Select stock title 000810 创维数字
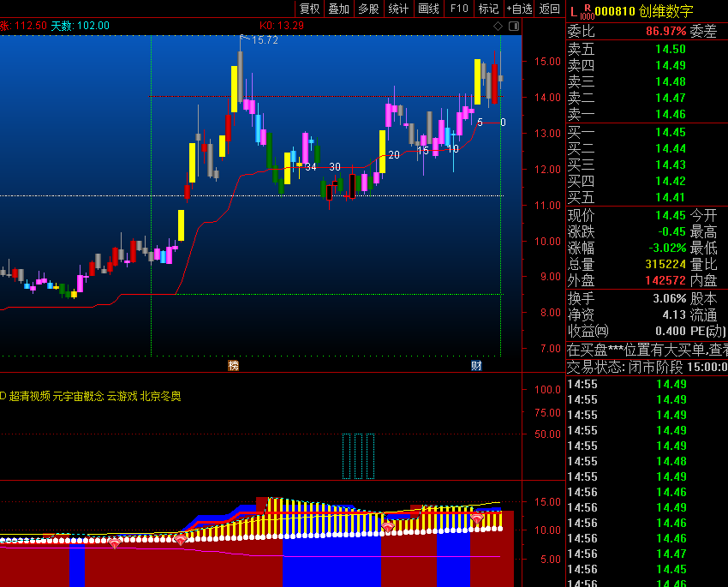This screenshot has width=728, height=587. 644,12
